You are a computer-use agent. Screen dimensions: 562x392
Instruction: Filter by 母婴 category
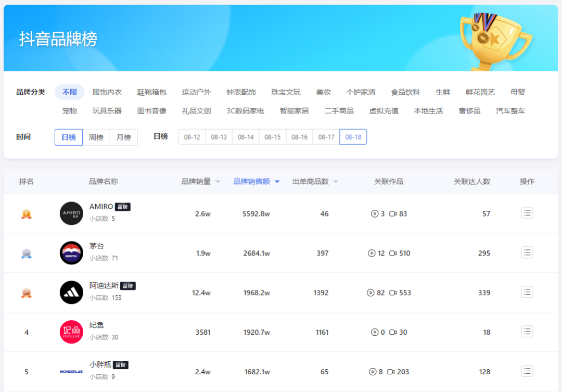[518, 92]
